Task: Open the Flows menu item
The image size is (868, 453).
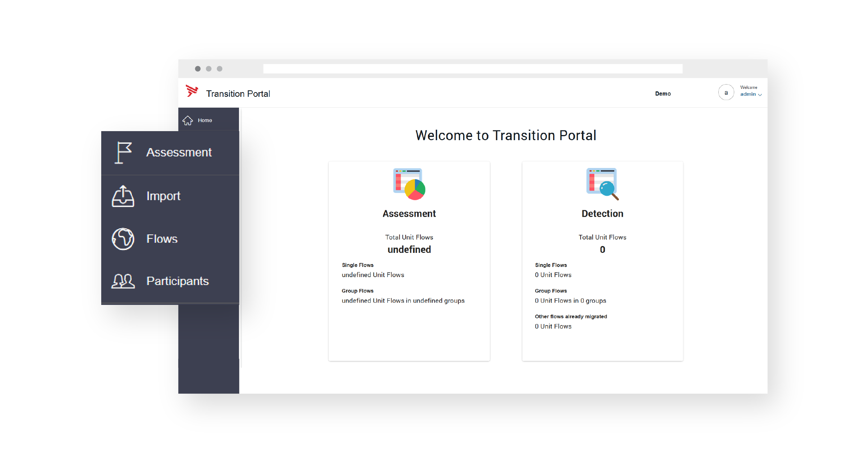Action: 170,239
